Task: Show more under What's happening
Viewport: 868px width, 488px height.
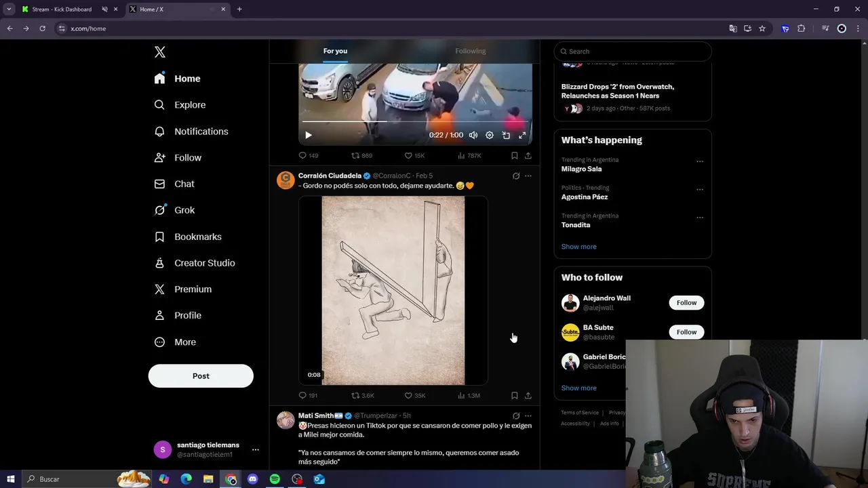Action: point(579,247)
